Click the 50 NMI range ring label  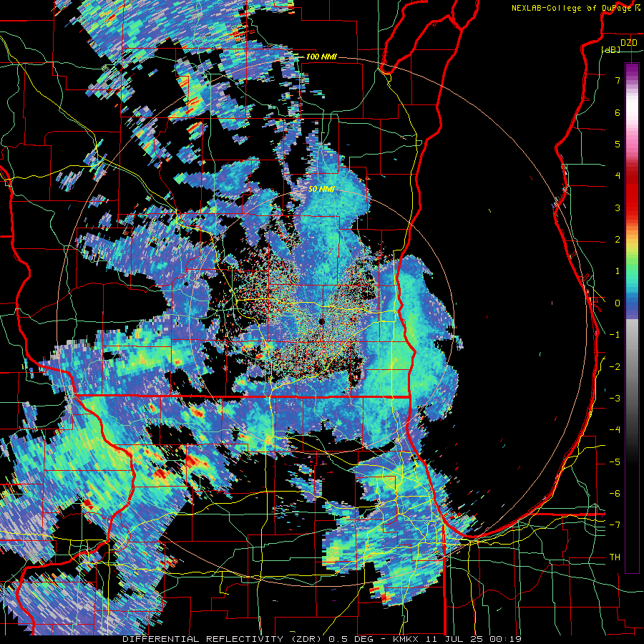[x=321, y=190]
